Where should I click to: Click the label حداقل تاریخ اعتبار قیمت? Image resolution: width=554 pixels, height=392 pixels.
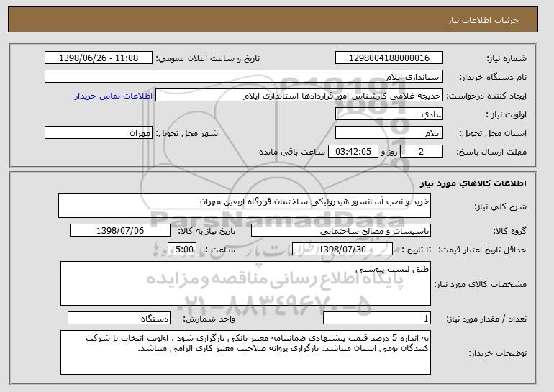click(x=482, y=250)
